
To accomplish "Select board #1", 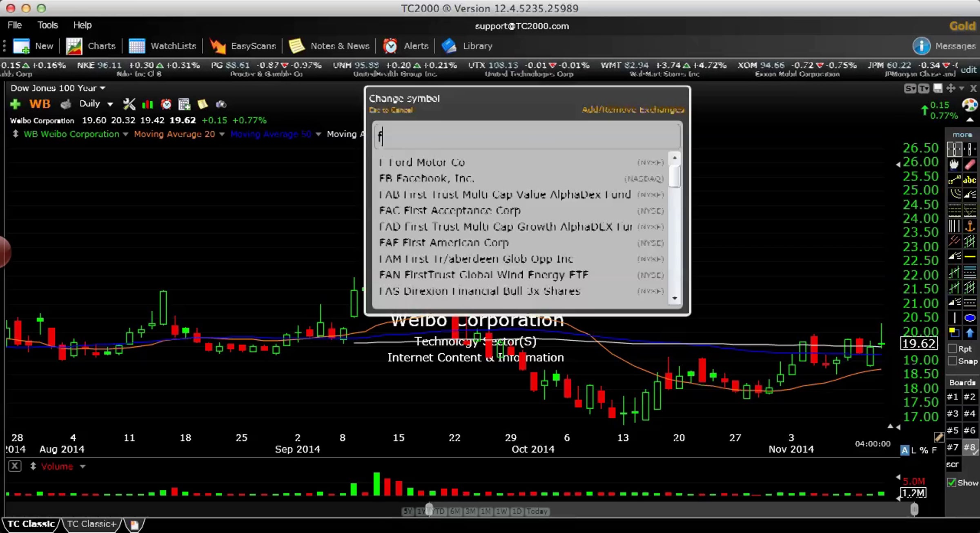I will [x=953, y=397].
